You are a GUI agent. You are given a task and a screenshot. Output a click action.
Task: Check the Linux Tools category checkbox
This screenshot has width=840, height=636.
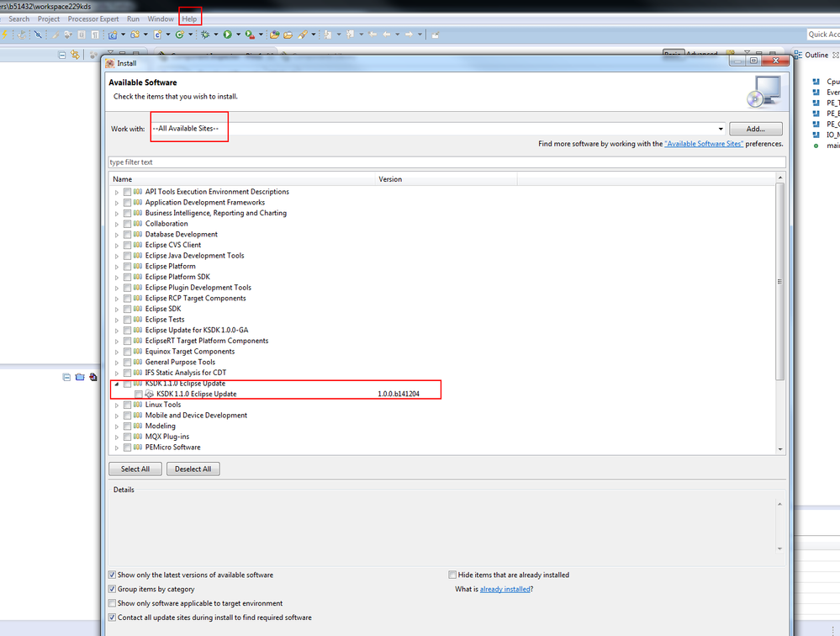pyautogui.click(x=128, y=405)
